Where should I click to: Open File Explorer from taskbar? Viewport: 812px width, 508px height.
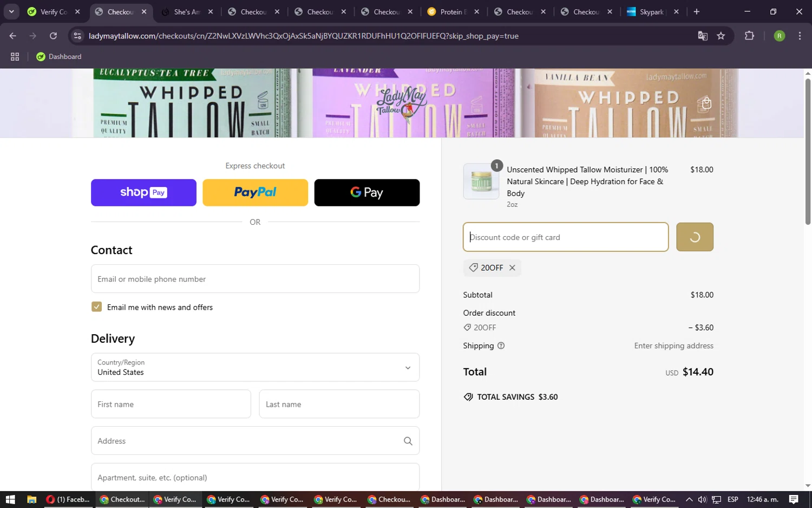(x=31, y=499)
